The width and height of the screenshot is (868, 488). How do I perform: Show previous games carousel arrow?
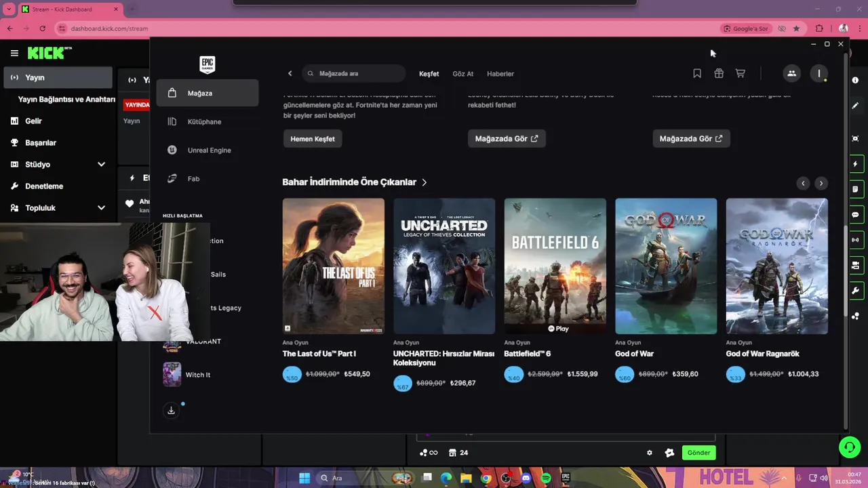pos(803,183)
